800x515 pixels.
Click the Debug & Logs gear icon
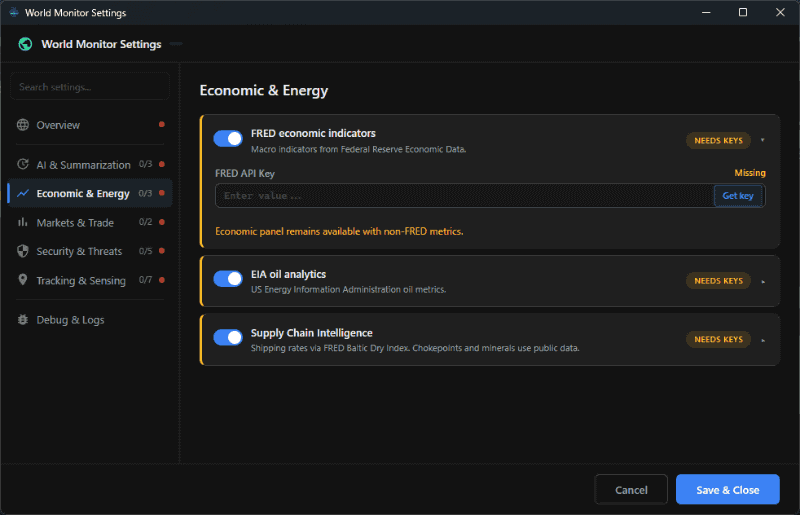click(23, 320)
